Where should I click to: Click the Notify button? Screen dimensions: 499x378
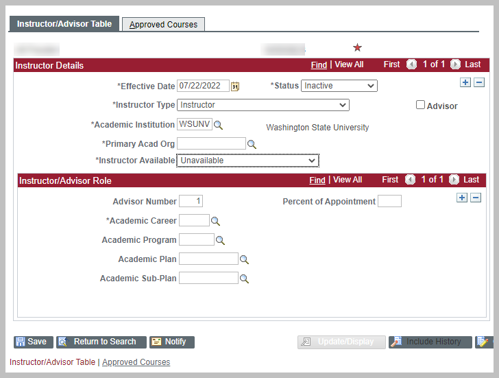pyautogui.click(x=172, y=342)
